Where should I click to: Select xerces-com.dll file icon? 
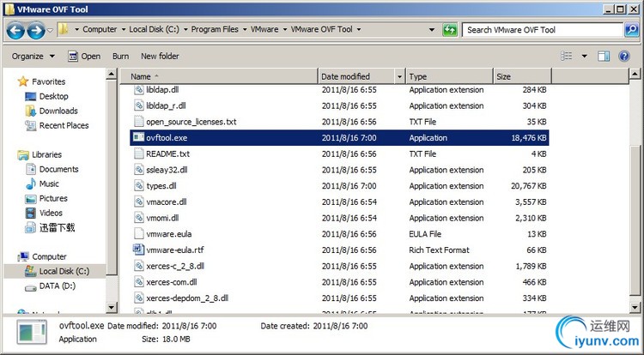[x=139, y=282]
